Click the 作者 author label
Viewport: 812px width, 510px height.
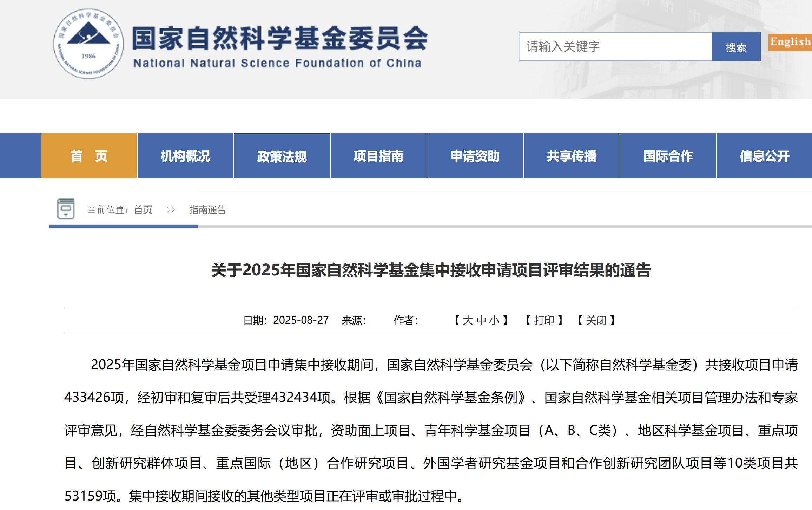coord(406,320)
